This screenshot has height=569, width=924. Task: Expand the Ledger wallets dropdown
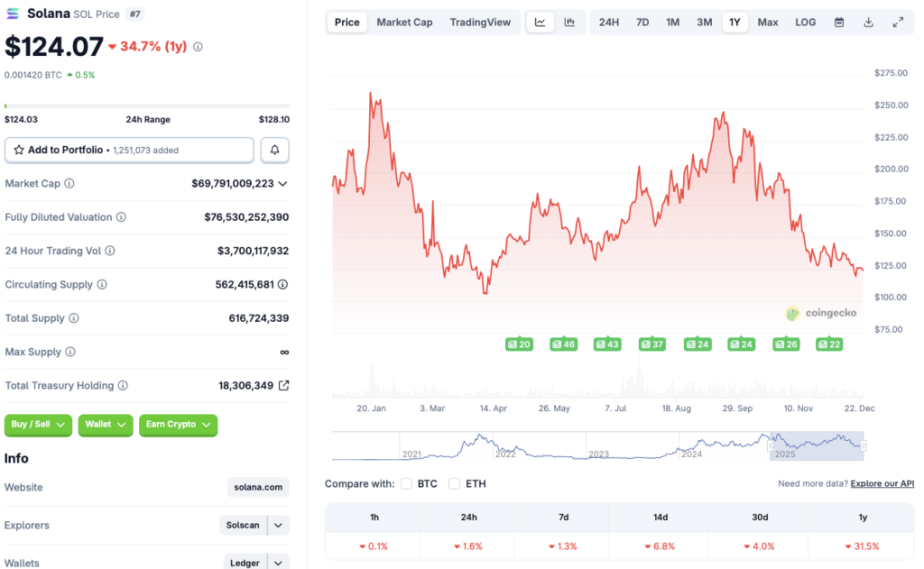point(278,561)
